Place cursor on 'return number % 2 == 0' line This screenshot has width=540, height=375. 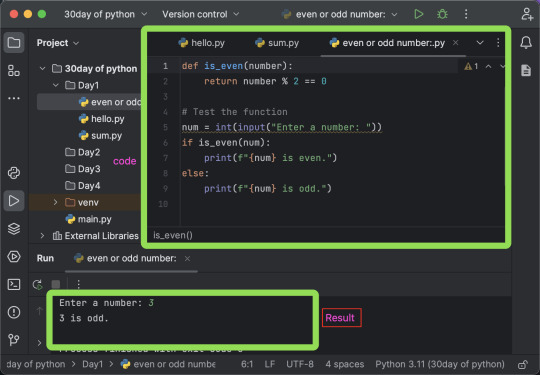pyautogui.click(x=265, y=82)
